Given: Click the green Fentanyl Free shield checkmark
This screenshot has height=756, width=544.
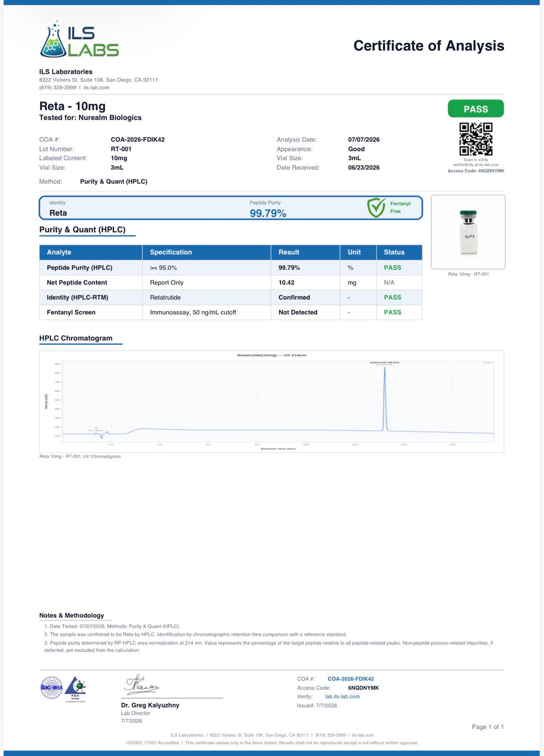Looking at the screenshot, I should [x=376, y=207].
